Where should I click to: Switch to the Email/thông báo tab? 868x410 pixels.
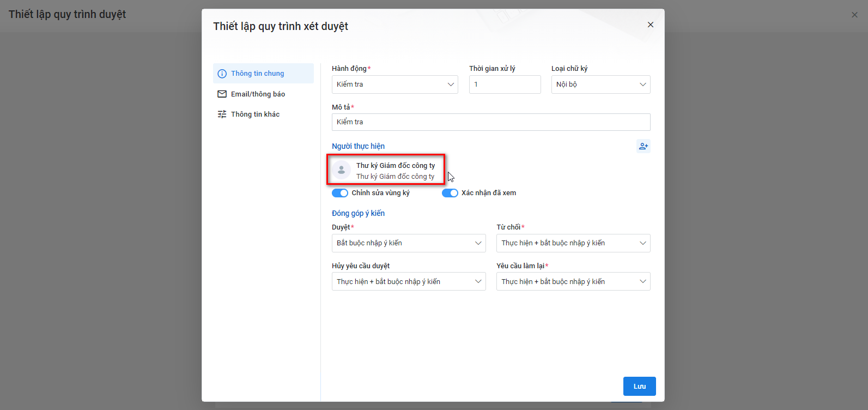[x=263, y=94]
